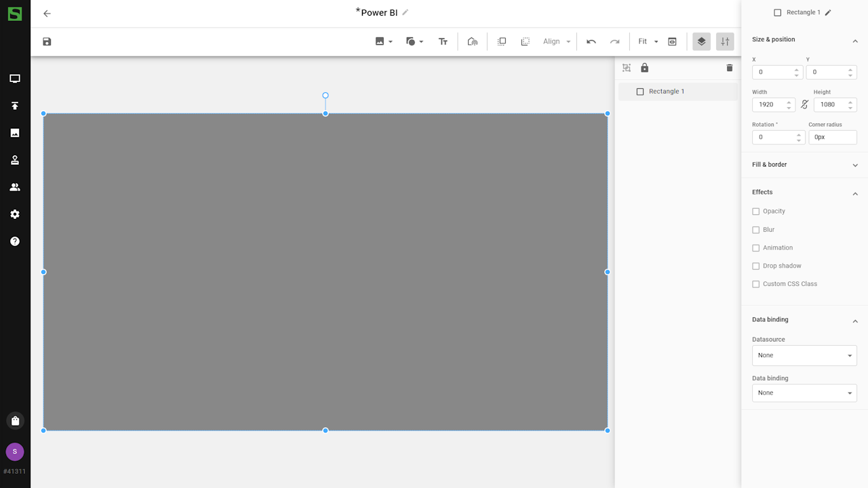
Task: Open the help icon in sidebar
Action: click(15, 241)
